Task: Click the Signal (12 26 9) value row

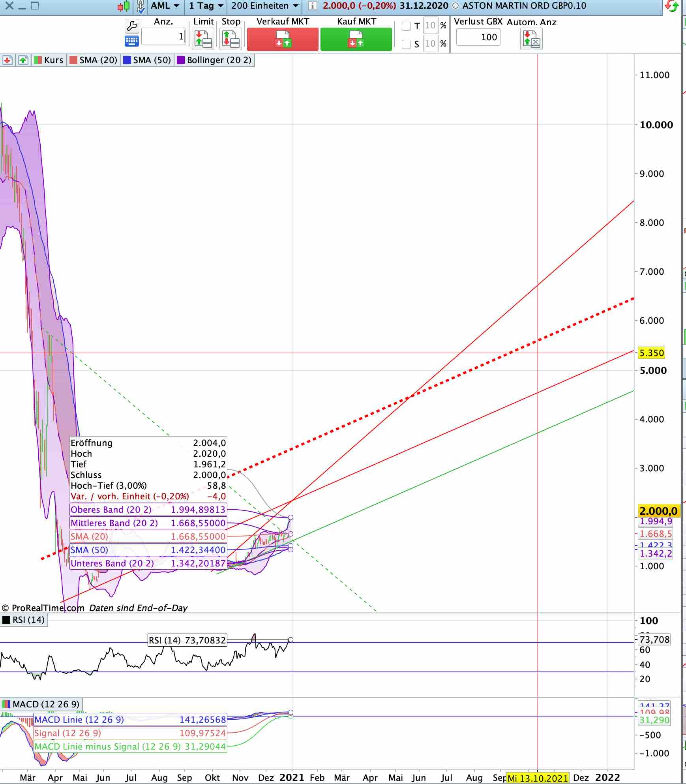Action: (130, 733)
